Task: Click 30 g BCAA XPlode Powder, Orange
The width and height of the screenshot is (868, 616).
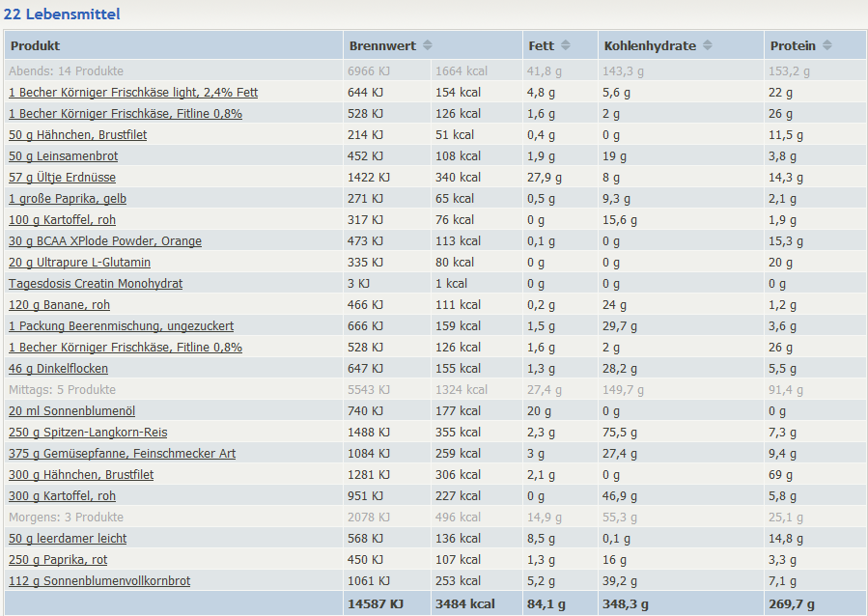Action: point(105,241)
